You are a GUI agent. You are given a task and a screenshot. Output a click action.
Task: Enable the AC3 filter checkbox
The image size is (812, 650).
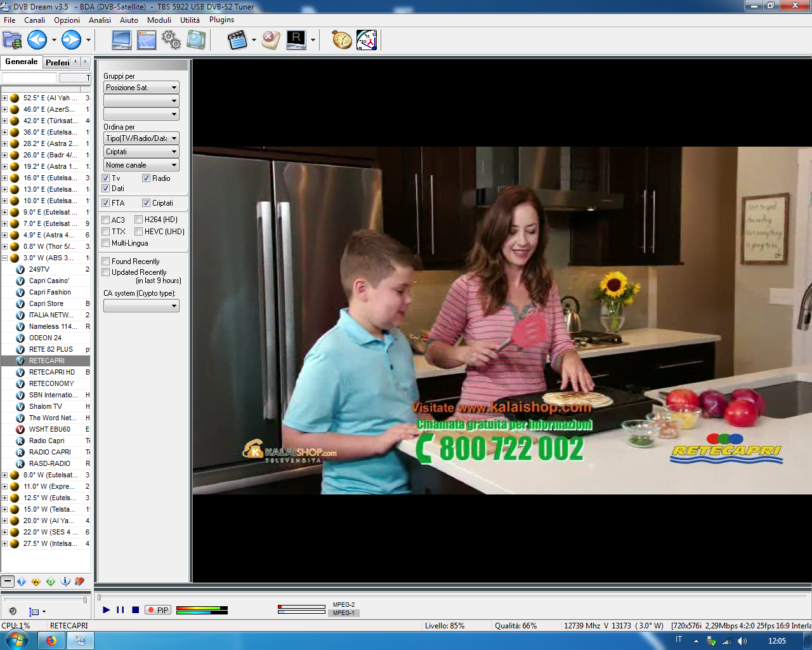[x=106, y=220]
